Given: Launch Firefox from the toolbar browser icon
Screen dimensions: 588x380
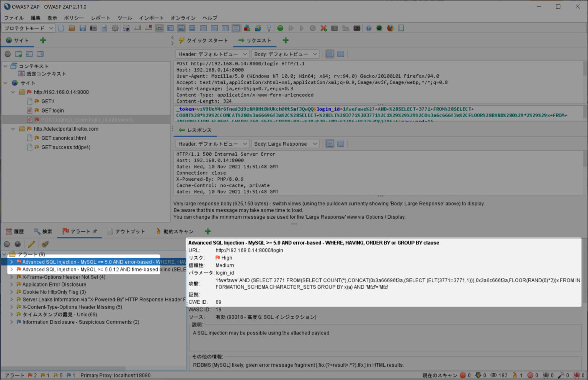Looking at the screenshot, I should 390,28.
